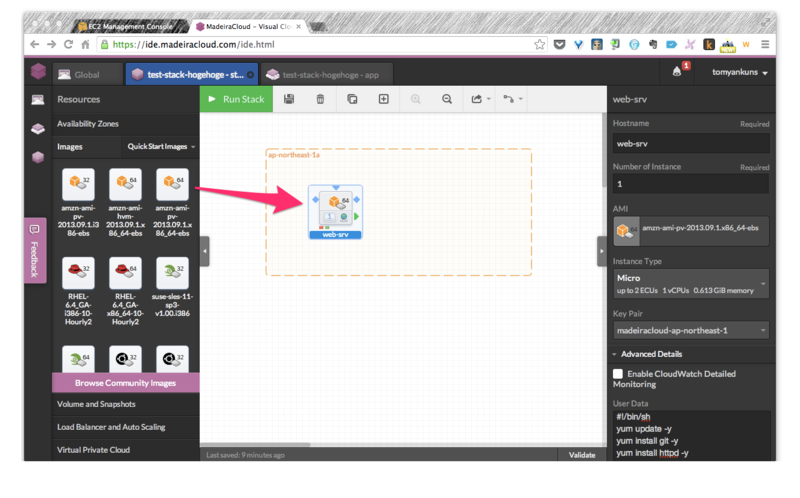800x498 pixels.
Task: Open the Chrome hamburger menu
Action: click(765, 44)
